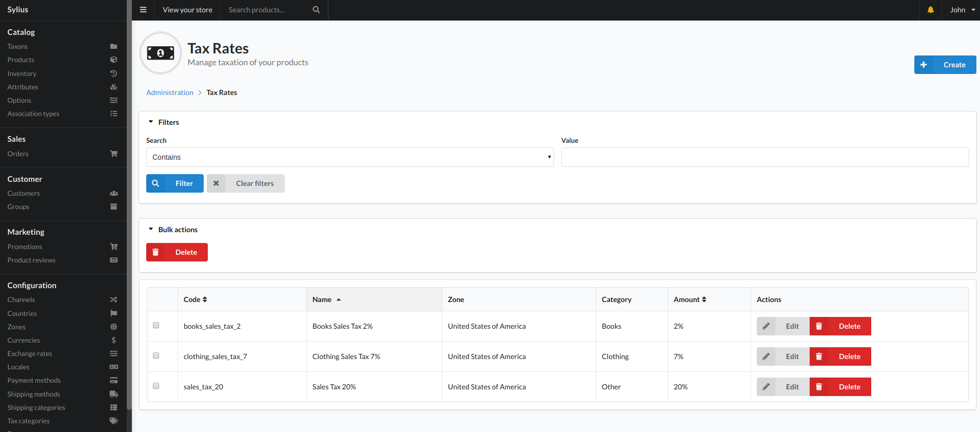Open Products in sidebar menu
Image resolution: width=980 pixels, height=432 pixels.
tap(21, 60)
